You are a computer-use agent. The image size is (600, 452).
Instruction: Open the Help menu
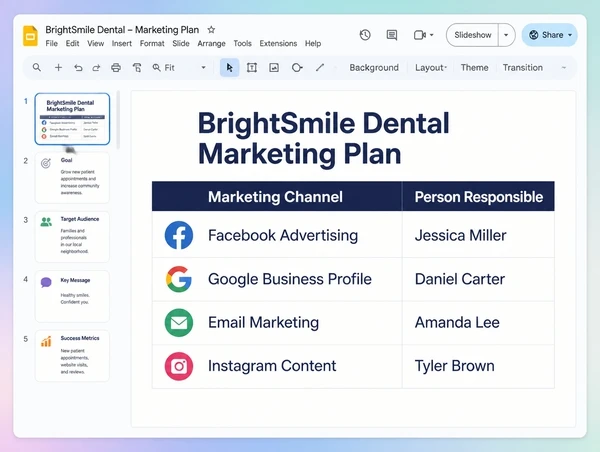point(313,43)
